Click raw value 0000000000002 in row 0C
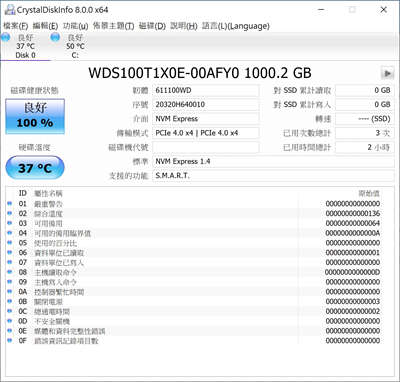 pyautogui.click(x=353, y=311)
